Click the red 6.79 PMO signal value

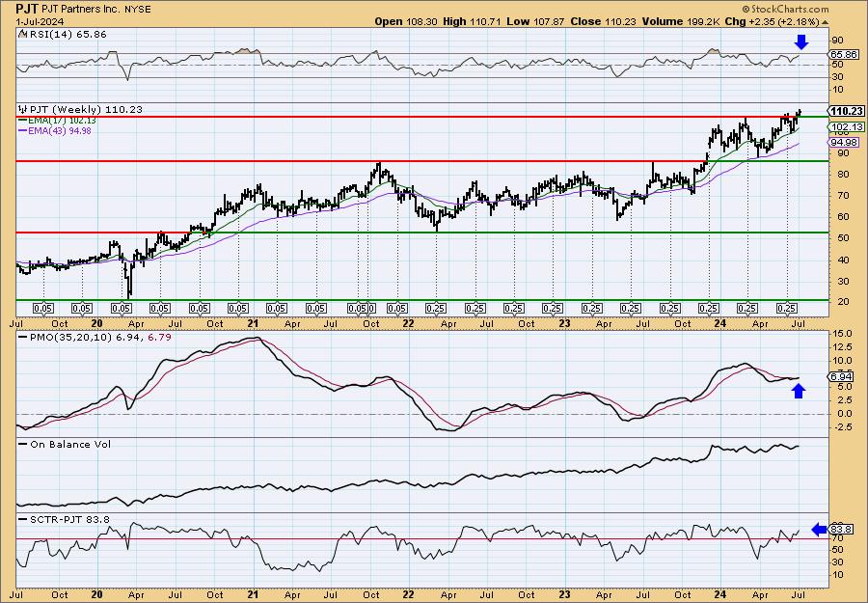(159, 337)
